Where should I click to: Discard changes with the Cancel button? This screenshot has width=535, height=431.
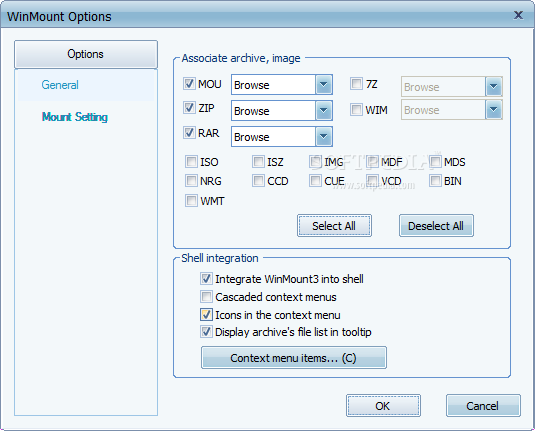pyautogui.click(x=483, y=406)
